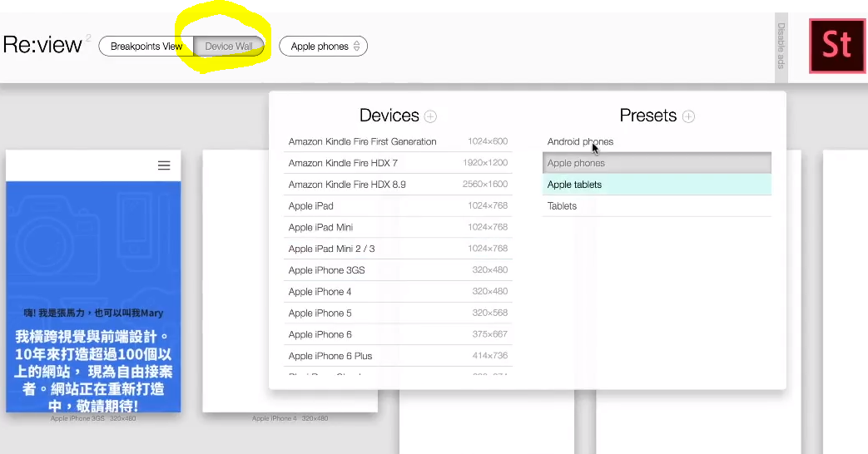Switch to Breakpoints View
The height and width of the screenshot is (454, 868).
[x=146, y=47]
